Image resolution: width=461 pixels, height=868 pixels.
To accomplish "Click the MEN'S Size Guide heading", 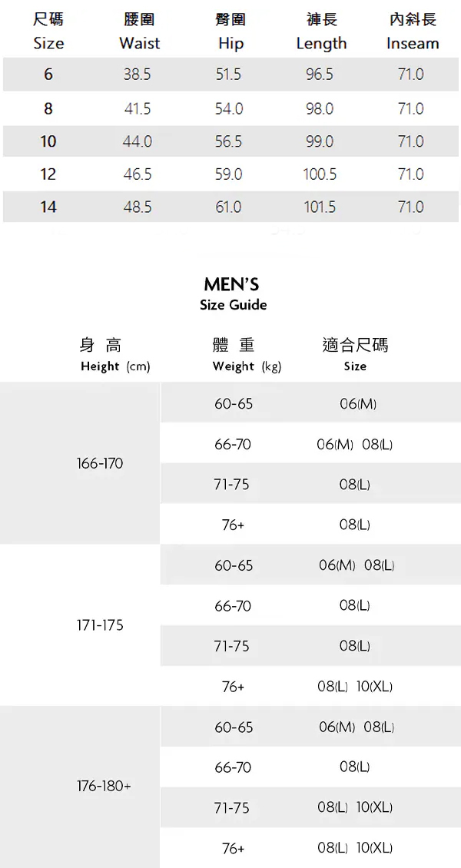I will tap(233, 294).
